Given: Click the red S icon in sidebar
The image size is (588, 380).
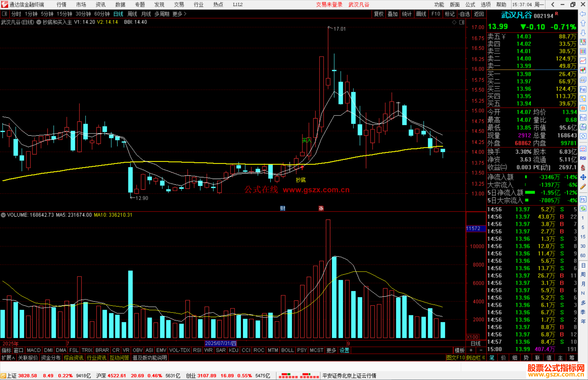Looking at the screenshot, I should click(583, 168).
